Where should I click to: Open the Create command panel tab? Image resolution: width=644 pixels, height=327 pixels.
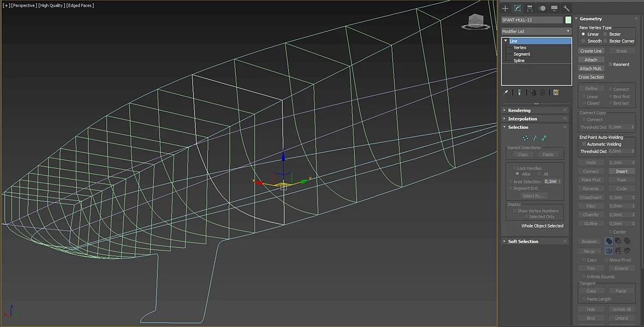[505, 8]
